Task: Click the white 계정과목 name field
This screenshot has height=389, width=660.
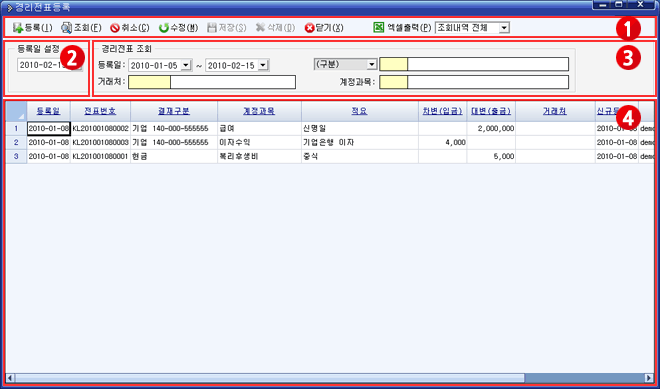Action: (488, 82)
